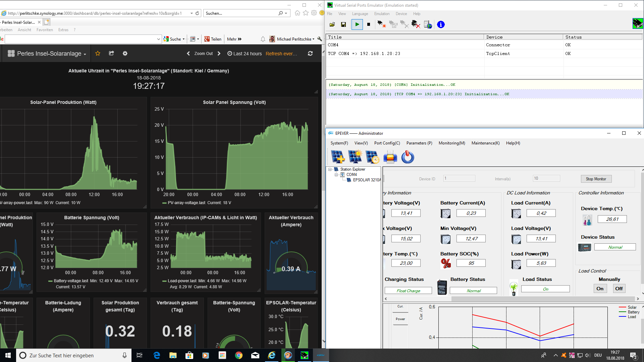Image resolution: width=644 pixels, height=362 pixels.
Task: Collapse the Station Explorer tree node
Action: (330, 170)
